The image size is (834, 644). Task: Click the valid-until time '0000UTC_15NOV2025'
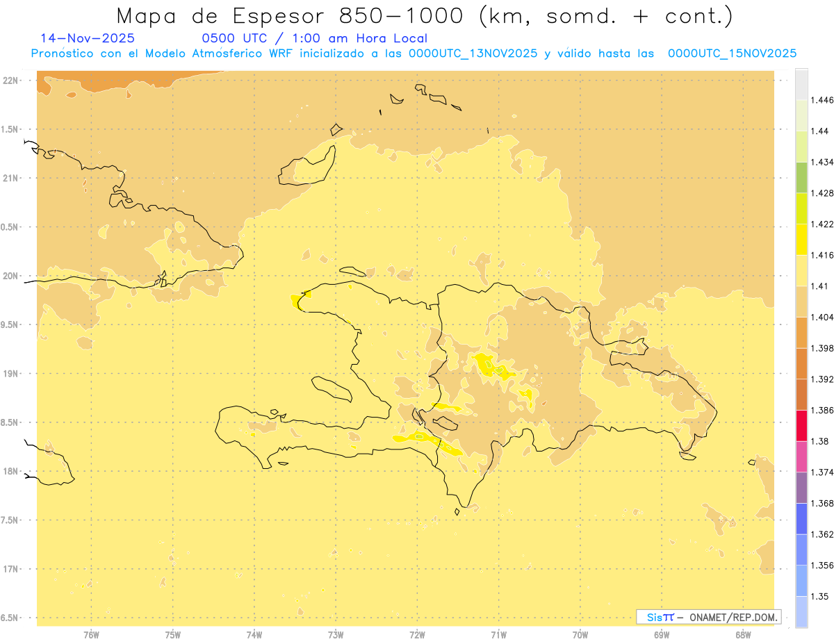pyautogui.click(x=732, y=53)
